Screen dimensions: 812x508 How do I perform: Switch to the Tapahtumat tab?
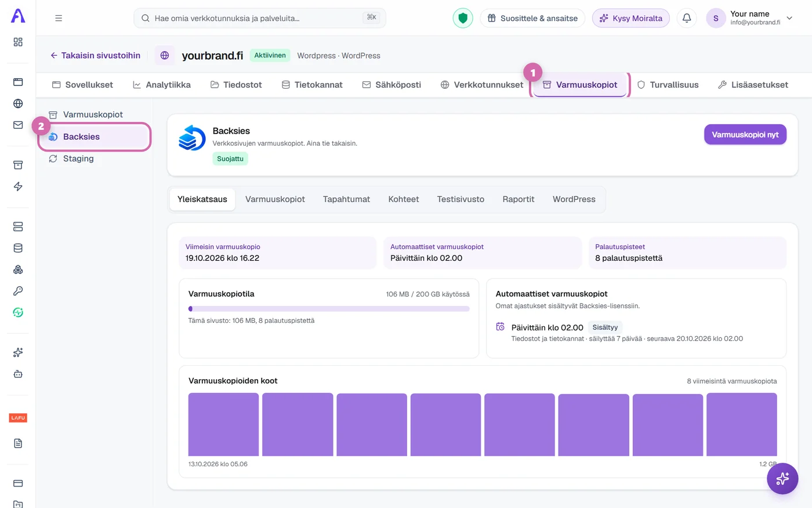coord(346,199)
